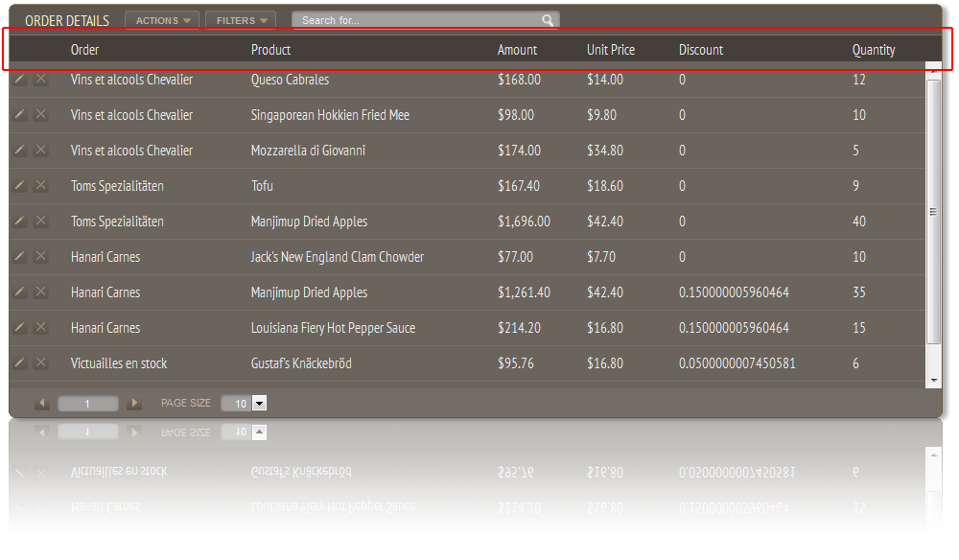The height and width of the screenshot is (560, 959).
Task: Expand the page size dropdown
Action: point(259,404)
